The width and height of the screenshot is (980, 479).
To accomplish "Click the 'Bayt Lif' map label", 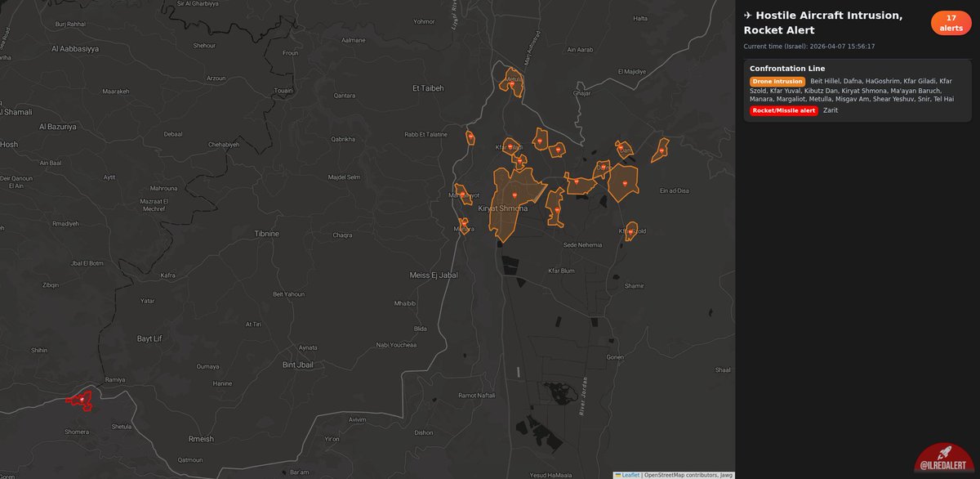I will pos(149,338).
